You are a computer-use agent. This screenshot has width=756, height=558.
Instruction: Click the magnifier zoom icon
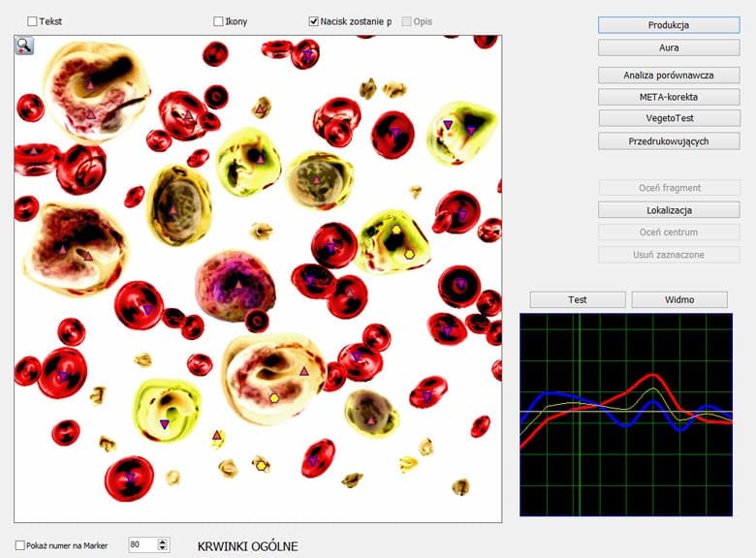[24, 46]
